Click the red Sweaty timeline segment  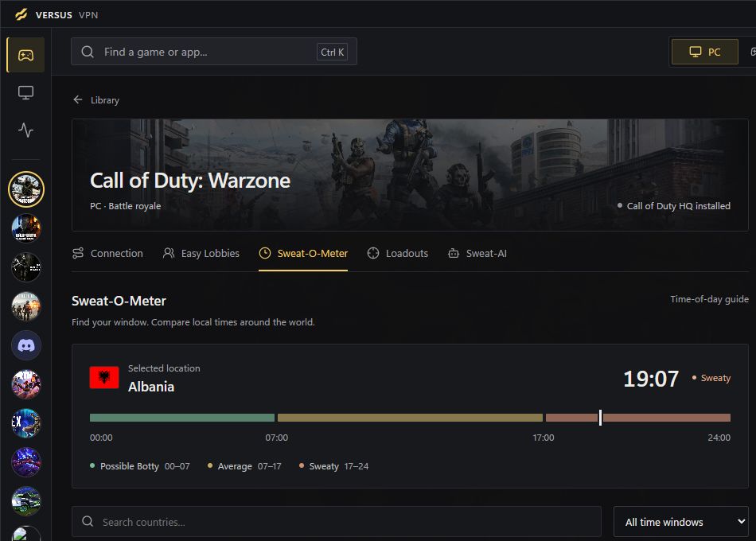coord(638,418)
